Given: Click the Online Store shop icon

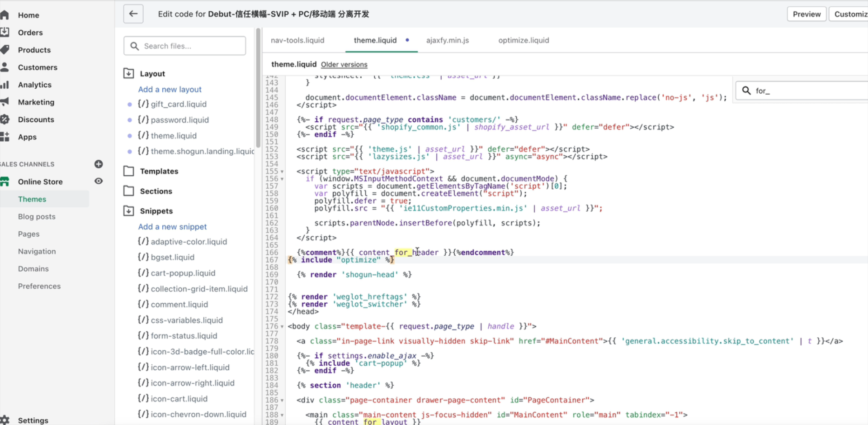Looking at the screenshot, I should (5, 181).
